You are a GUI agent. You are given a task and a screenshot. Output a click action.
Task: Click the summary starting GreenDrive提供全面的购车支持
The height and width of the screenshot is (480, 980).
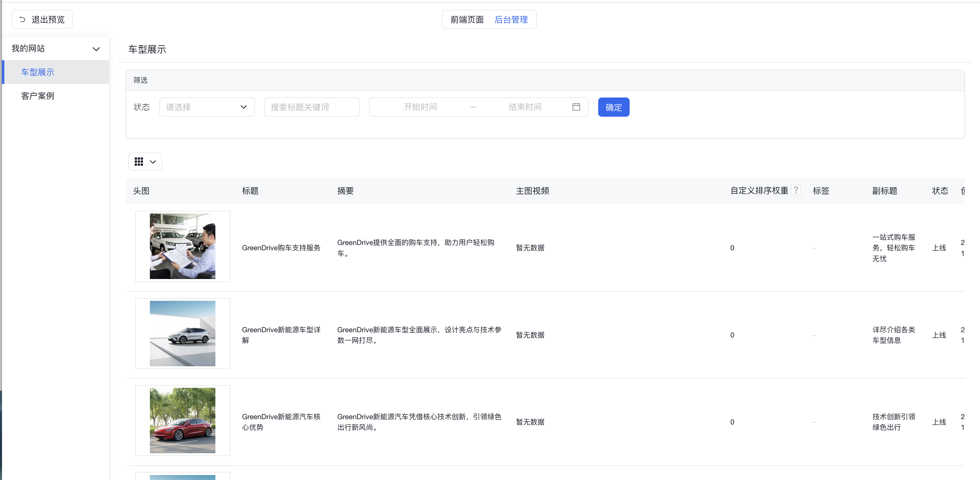416,248
